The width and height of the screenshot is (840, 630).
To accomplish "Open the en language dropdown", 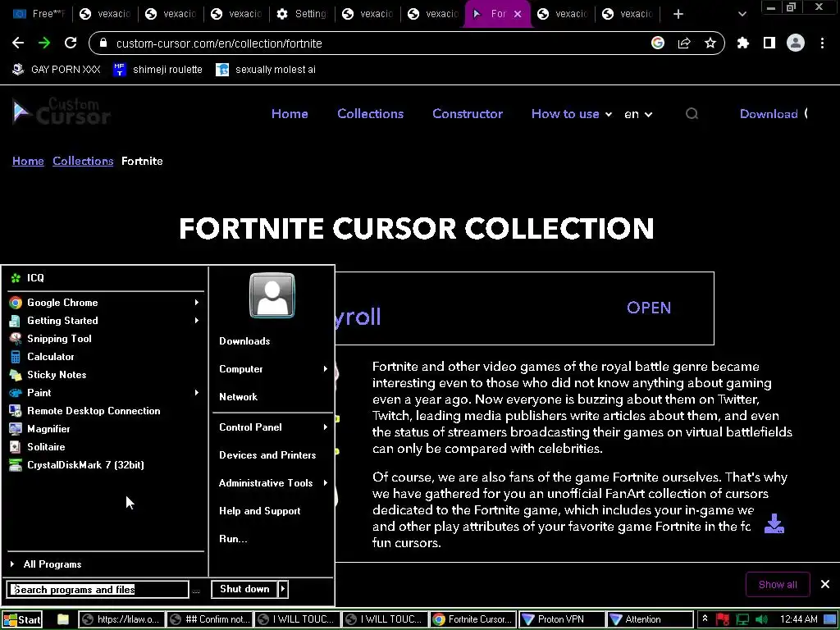I will 638,114.
